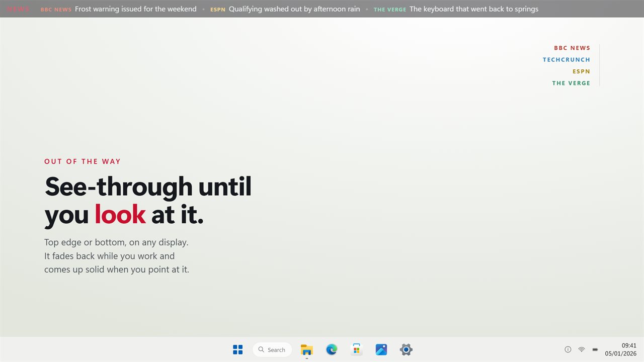
Task: Click THE VERGE tag in the ticker bar
Action: point(390,10)
